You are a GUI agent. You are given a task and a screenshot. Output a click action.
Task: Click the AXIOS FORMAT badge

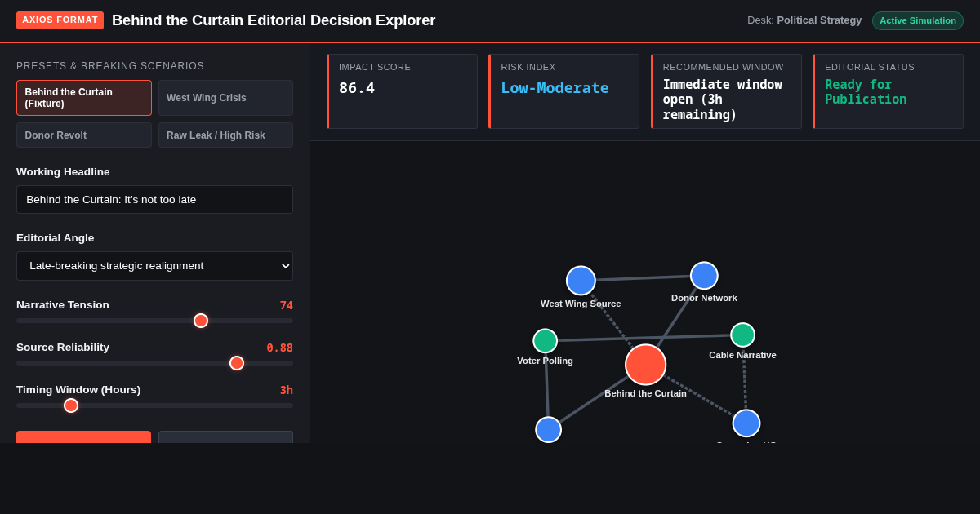pos(60,20)
